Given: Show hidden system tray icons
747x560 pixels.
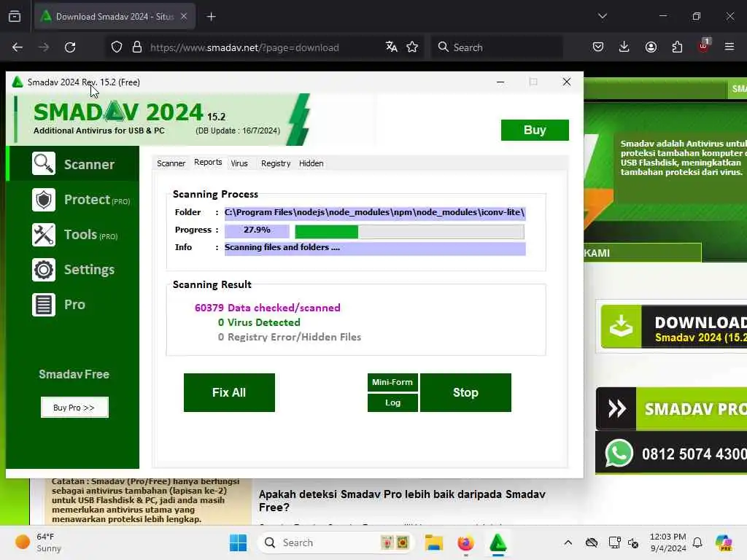Looking at the screenshot, I should (x=568, y=542).
